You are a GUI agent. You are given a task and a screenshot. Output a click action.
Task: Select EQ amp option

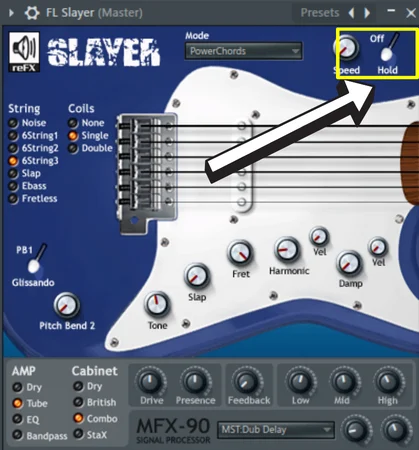(x=26, y=419)
